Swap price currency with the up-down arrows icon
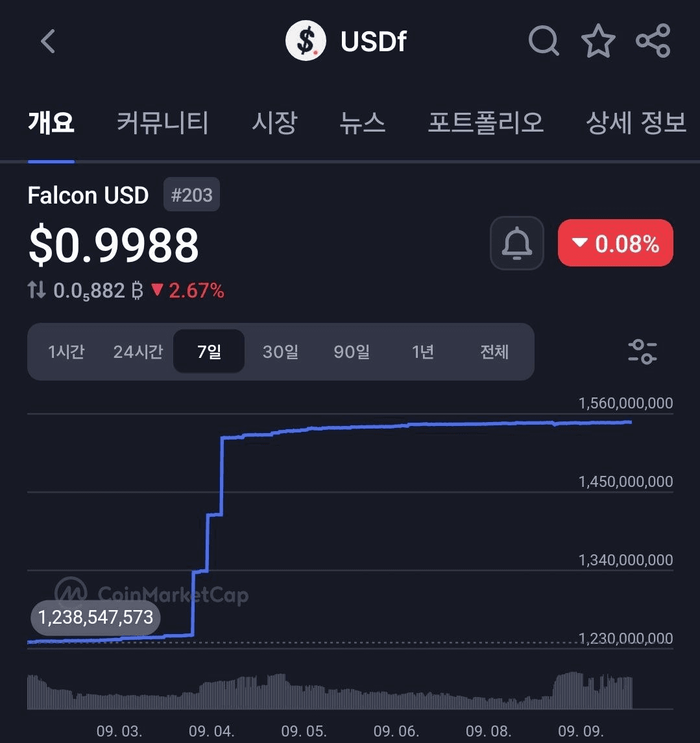 coord(36,290)
